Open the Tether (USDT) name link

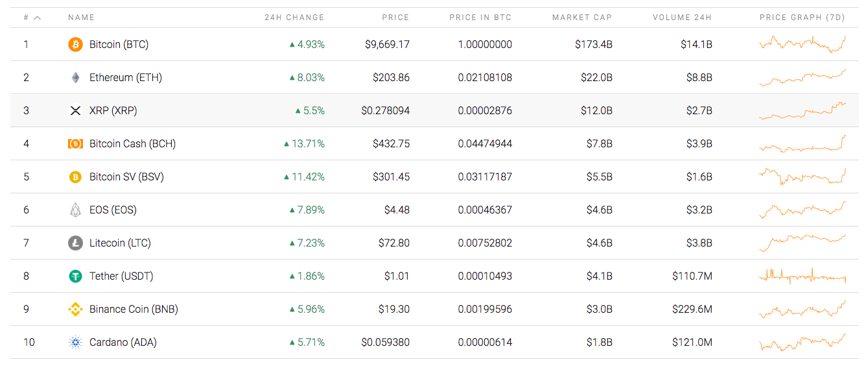(x=121, y=276)
